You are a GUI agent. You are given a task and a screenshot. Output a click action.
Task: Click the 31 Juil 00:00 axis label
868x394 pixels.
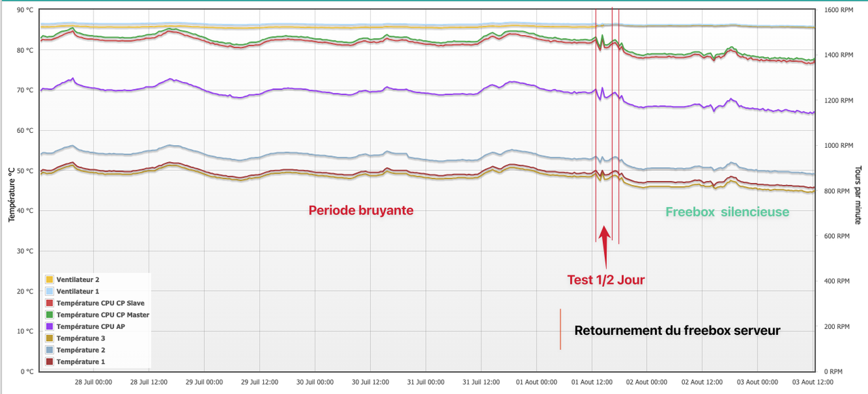426,382
